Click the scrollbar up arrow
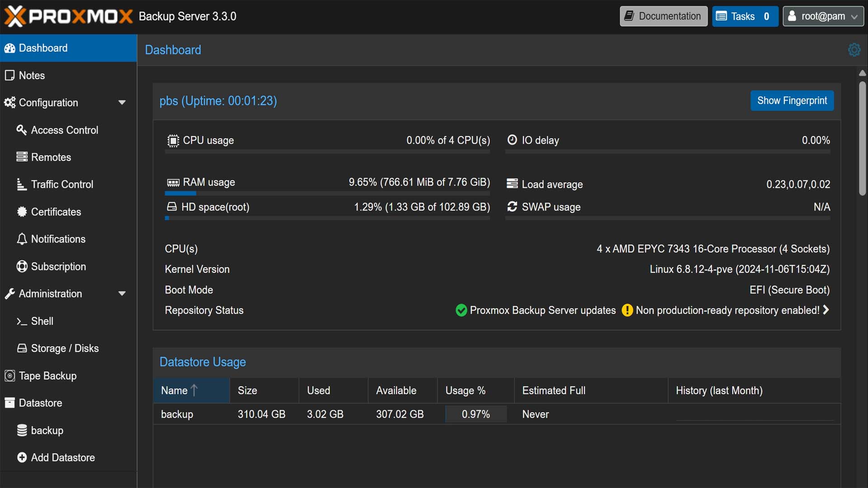The image size is (868, 488). coord(862,73)
